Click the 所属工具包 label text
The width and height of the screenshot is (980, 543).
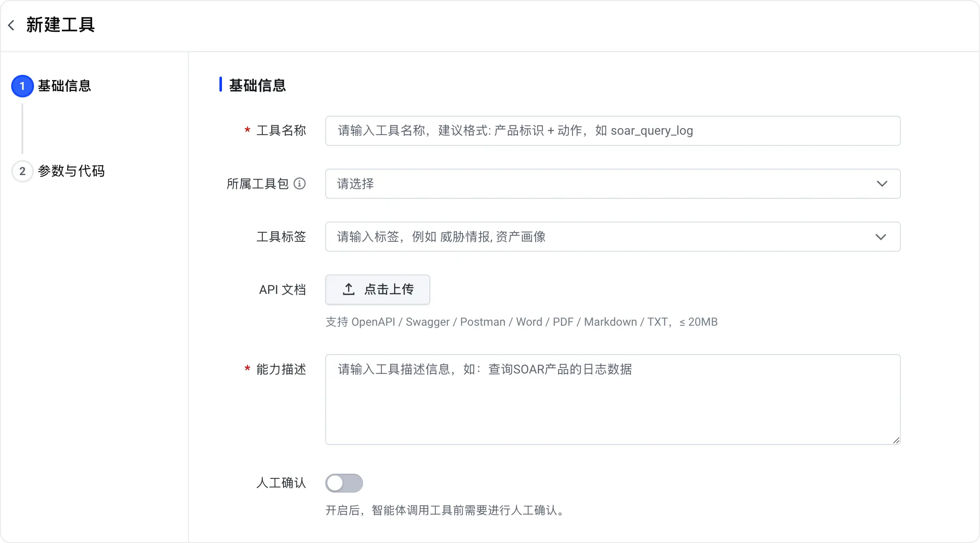258,184
